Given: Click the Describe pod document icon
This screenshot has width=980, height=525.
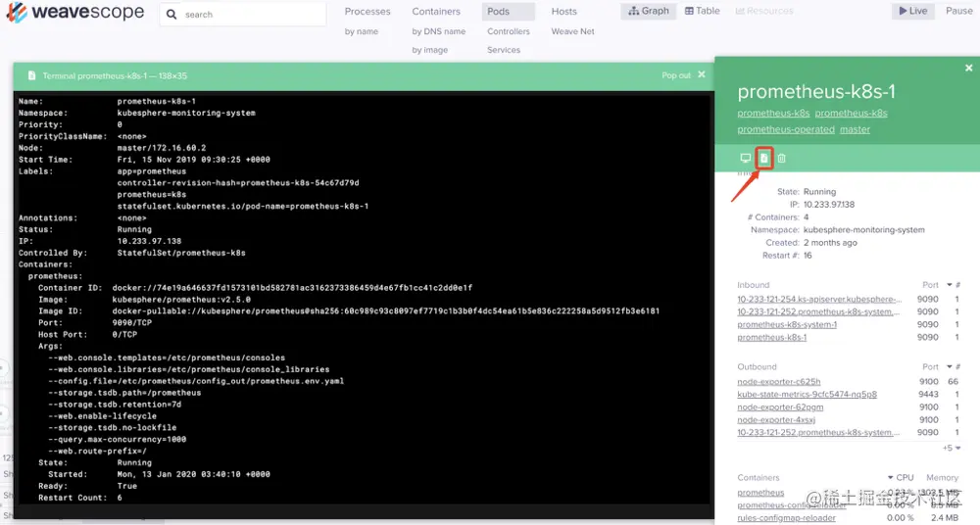Looking at the screenshot, I should coord(763,158).
